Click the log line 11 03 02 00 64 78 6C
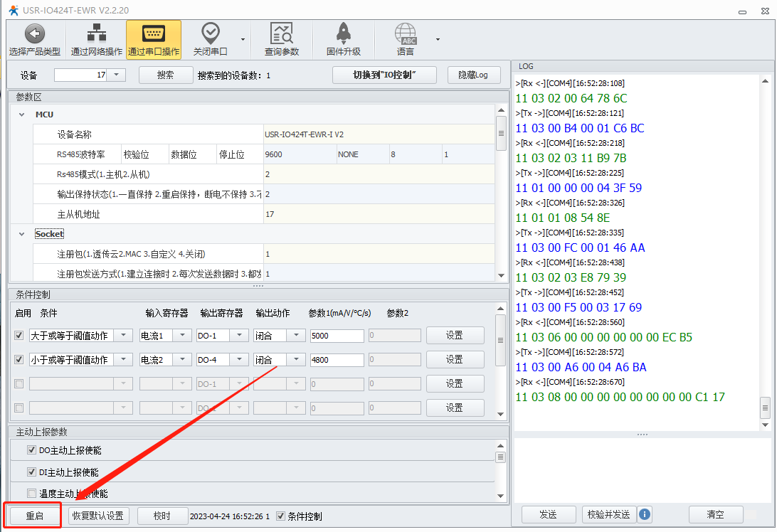 tap(571, 98)
